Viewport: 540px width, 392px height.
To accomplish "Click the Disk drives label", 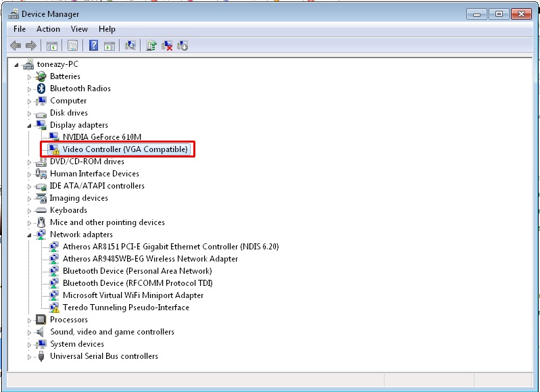I will click(69, 113).
